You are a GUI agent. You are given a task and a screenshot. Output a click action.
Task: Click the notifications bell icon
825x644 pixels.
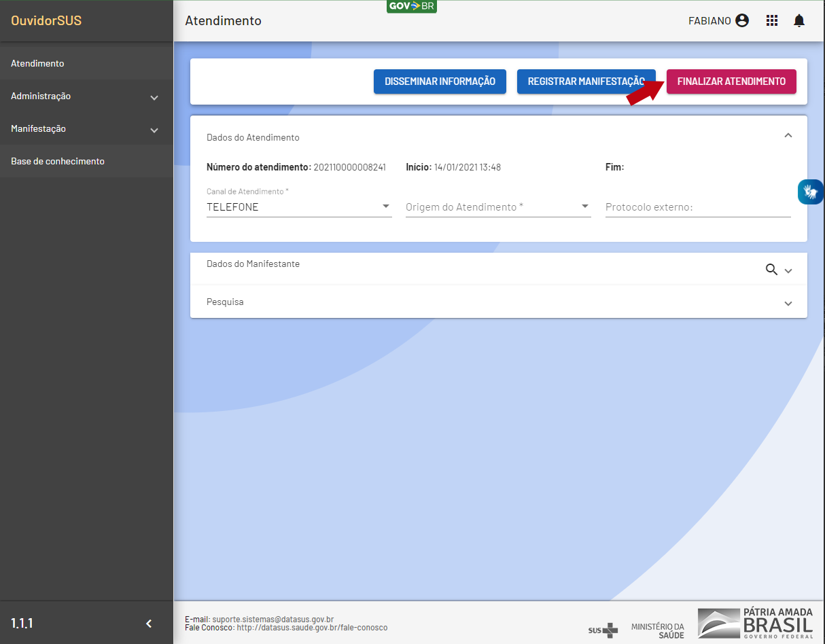(x=799, y=21)
